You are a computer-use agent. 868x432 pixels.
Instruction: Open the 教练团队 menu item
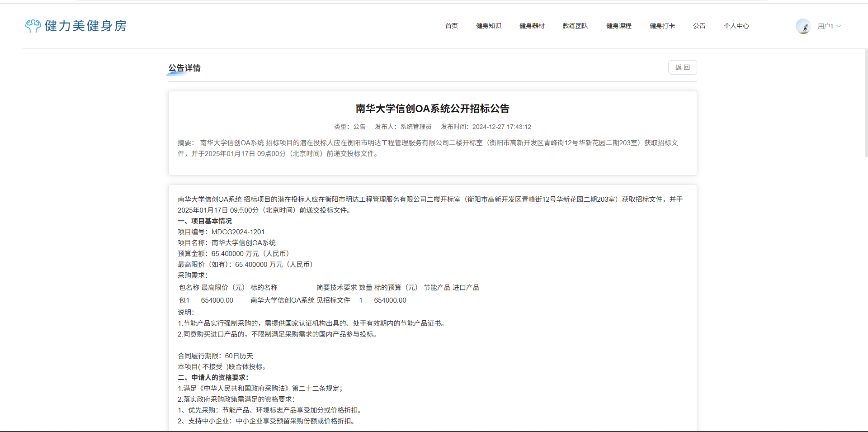(x=575, y=26)
